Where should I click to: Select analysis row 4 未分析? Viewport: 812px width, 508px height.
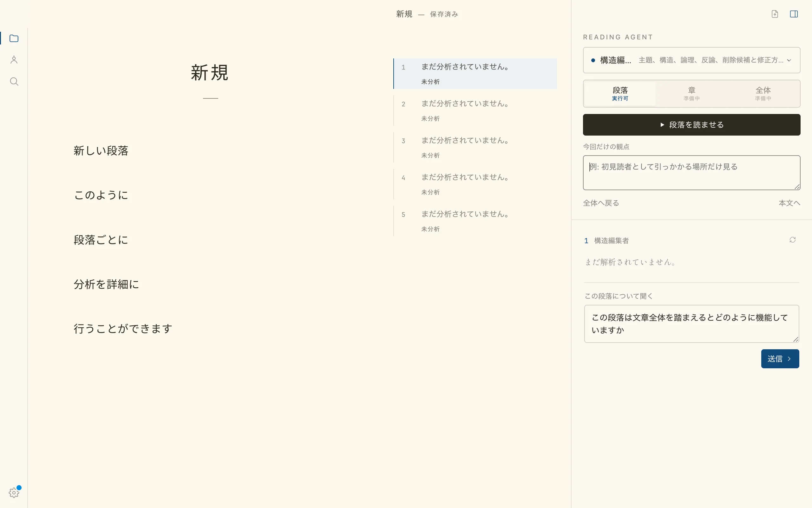(475, 184)
